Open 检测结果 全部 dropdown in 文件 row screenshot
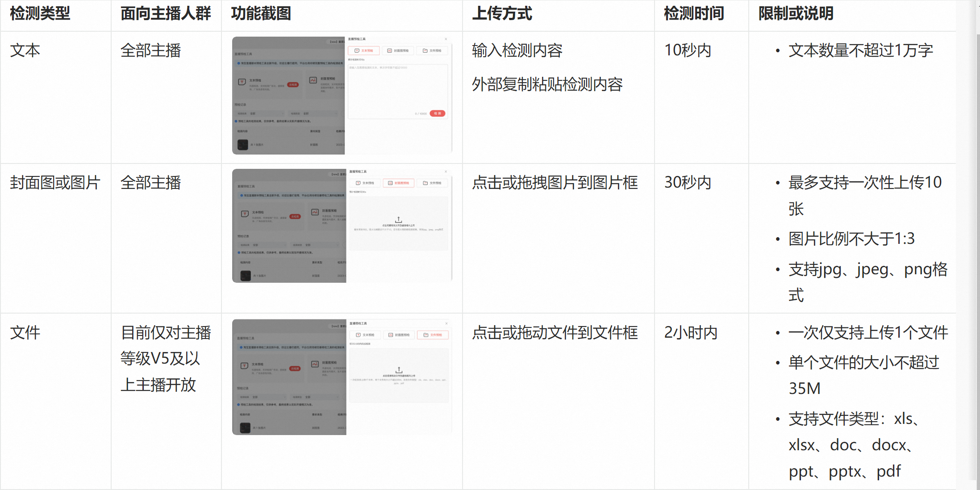The width and height of the screenshot is (980, 490). click(x=263, y=397)
